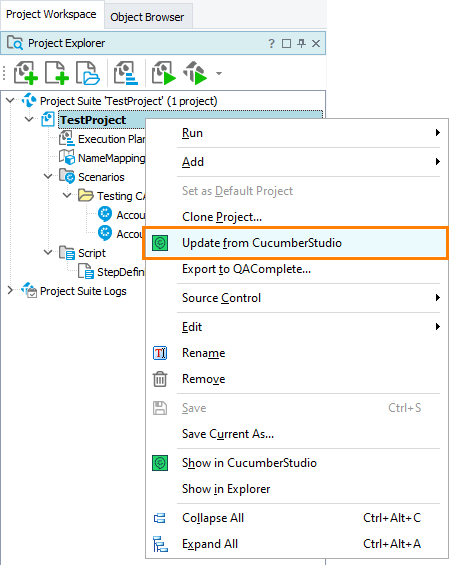This screenshot has width=449, height=565.
Task: Click the Add New Project toolbar icon
Action: 25,73
